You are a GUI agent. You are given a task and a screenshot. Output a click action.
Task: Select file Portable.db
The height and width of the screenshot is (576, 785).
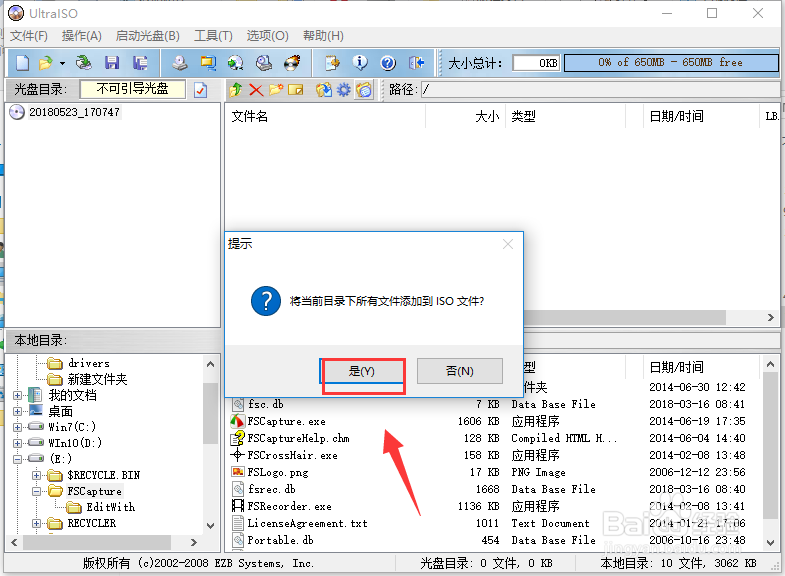click(x=280, y=540)
